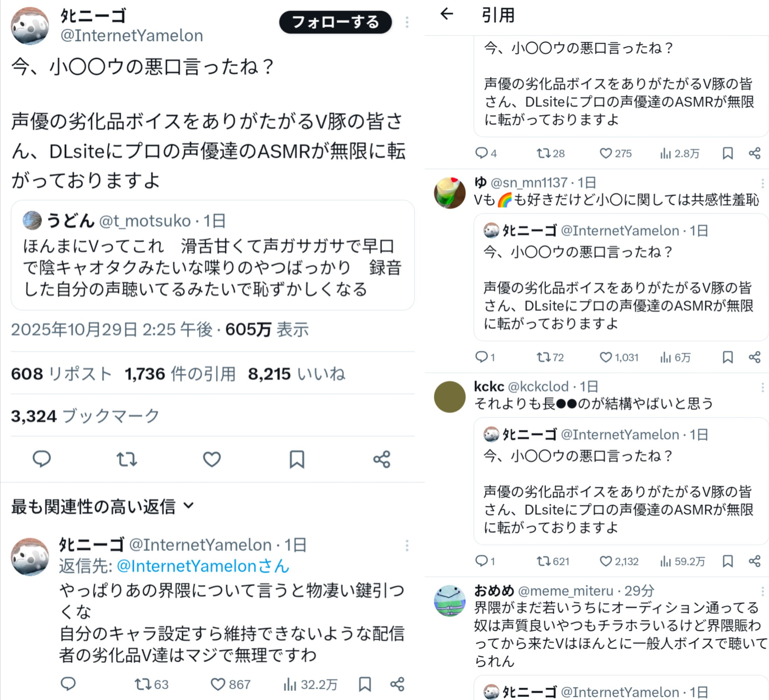Repost the main post via retweet icon
Screen dimensions: 769x700
pos(127,459)
